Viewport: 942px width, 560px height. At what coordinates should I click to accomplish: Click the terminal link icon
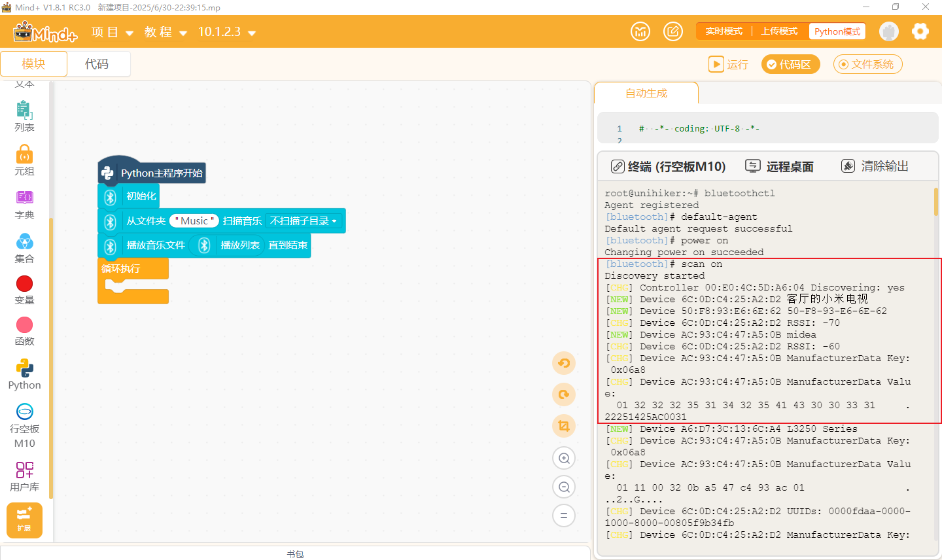[618, 166]
